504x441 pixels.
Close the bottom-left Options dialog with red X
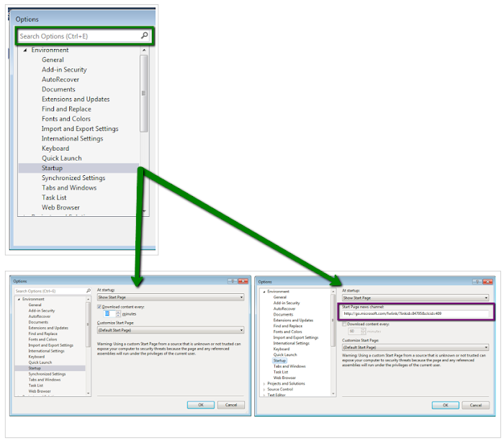243,281
